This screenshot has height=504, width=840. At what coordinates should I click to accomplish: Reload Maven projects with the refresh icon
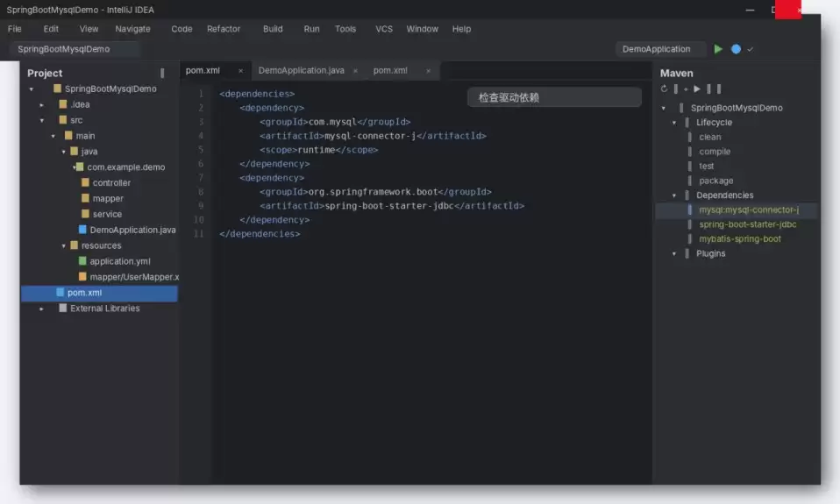[x=665, y=89]
